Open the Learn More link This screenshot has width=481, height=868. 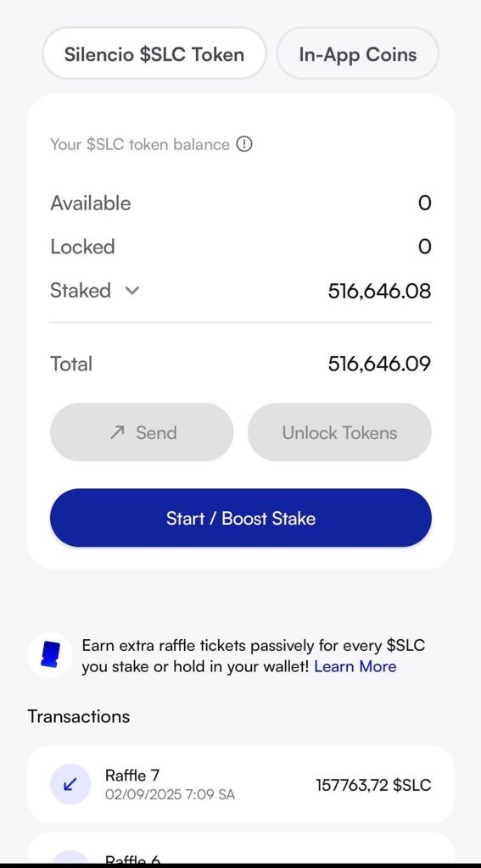coord(355,666)
